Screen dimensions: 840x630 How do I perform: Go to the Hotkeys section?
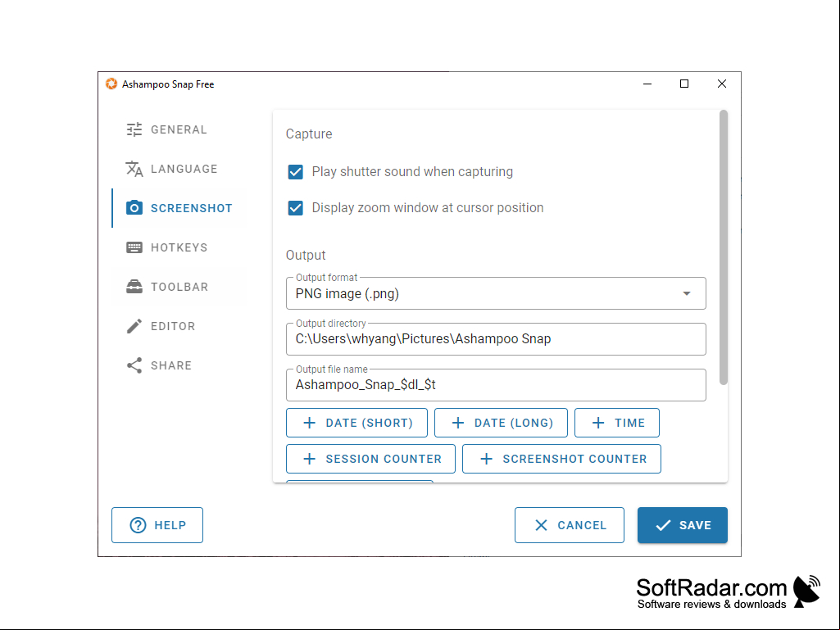coord(179,247)
